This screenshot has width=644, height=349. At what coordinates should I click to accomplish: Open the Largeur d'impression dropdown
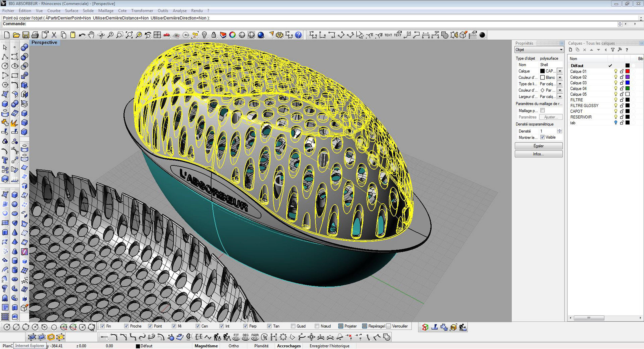click(x=560, y=97)
